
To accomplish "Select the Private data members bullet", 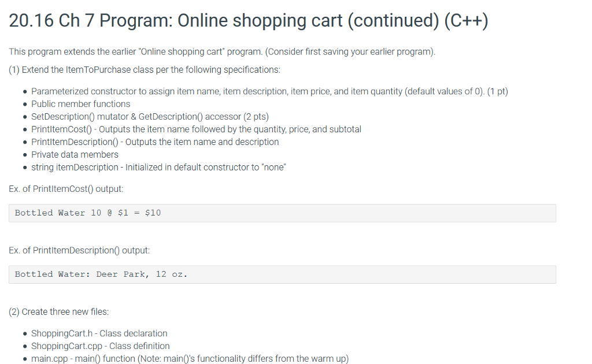I will click(x=76, y=154).
